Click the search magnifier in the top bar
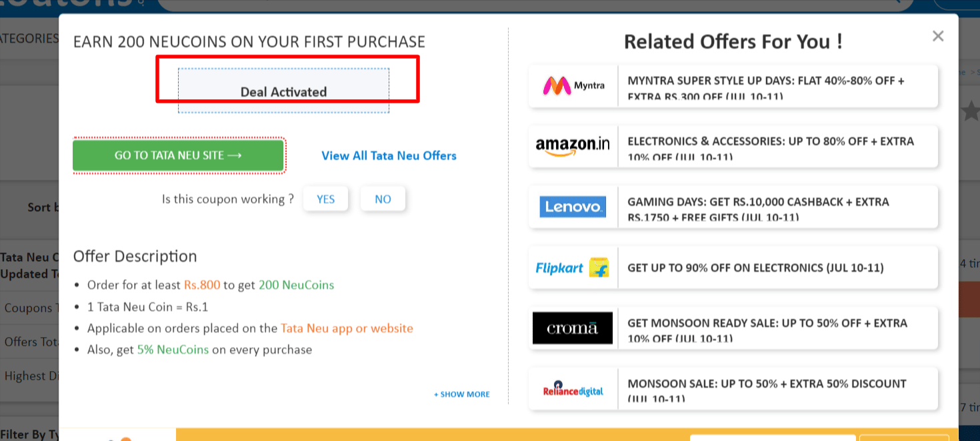Viewport: 980px width, 441px height. (x=898, y=5)
